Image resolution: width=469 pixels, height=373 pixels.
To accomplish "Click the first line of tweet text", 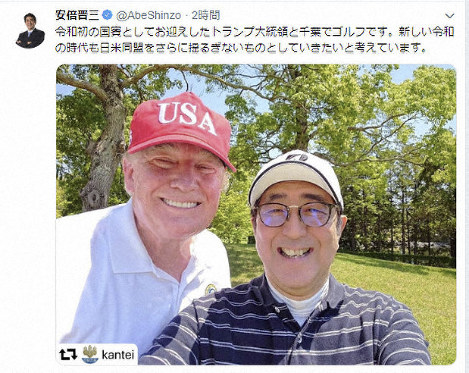I will click(254, 32).
